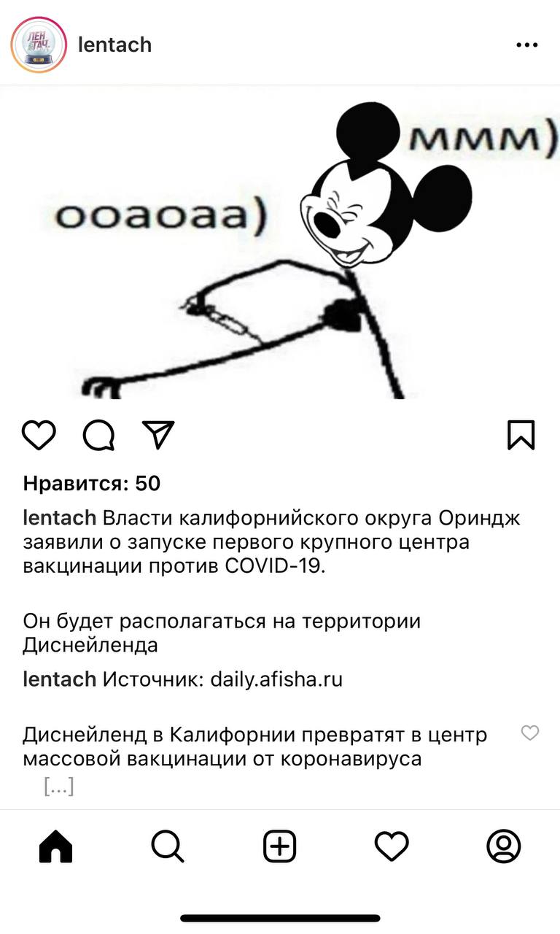This screenshot has height=934, width=560.
Task: Open Activity heart tab in bottom bar
Action: tap(392, 846)
